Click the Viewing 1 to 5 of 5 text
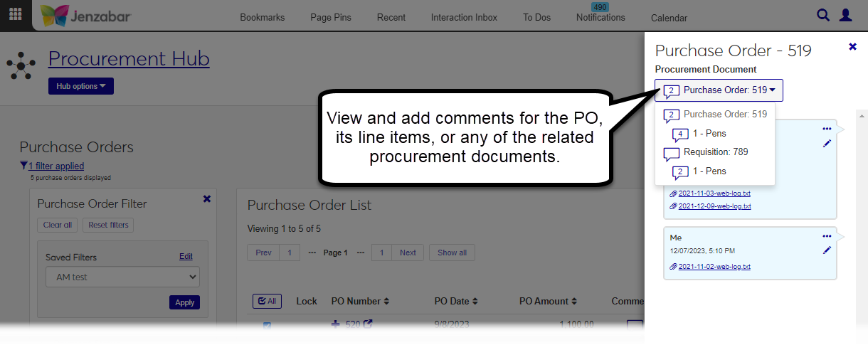The image size is (868, 345). tap(284, 229)
